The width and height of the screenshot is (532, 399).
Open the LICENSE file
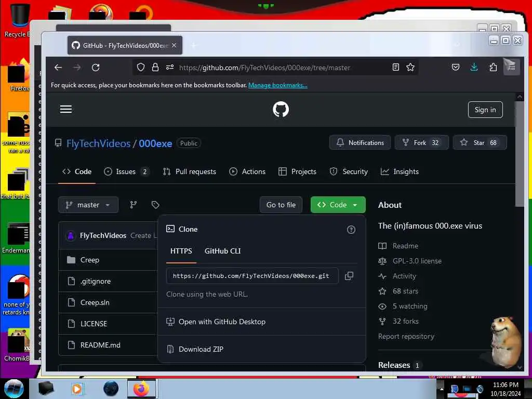[94, 324]
